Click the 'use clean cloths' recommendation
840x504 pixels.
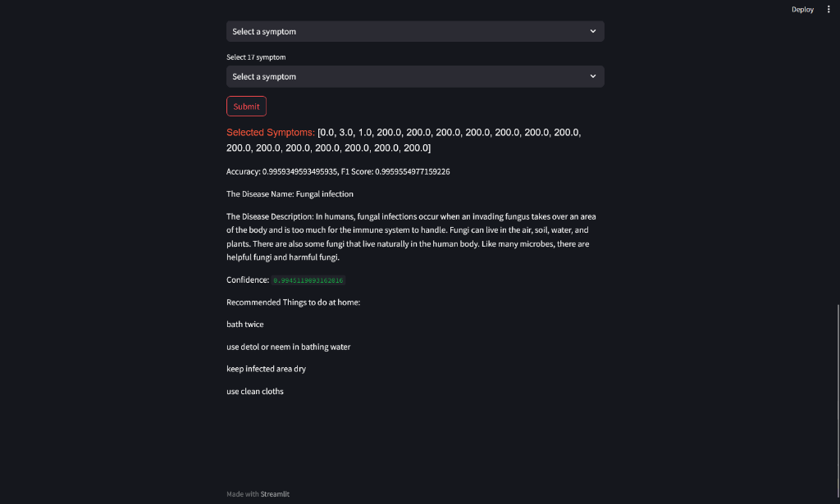pos(255,391)
